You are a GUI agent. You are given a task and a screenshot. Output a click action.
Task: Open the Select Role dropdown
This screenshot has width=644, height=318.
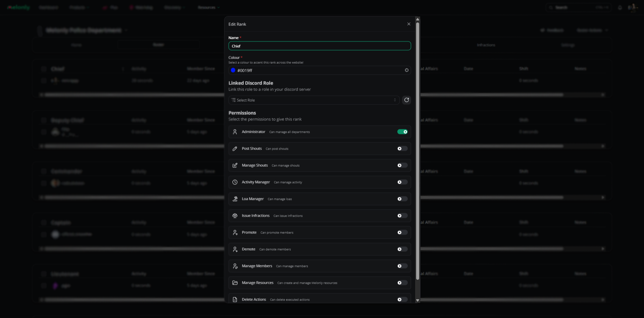tap(314, 100)
